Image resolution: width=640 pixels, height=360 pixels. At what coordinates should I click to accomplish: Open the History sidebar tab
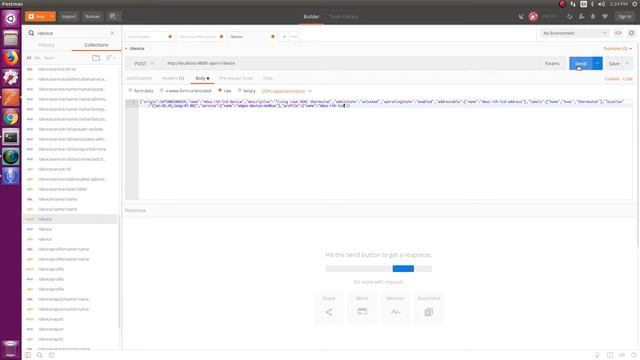[46, 45]
